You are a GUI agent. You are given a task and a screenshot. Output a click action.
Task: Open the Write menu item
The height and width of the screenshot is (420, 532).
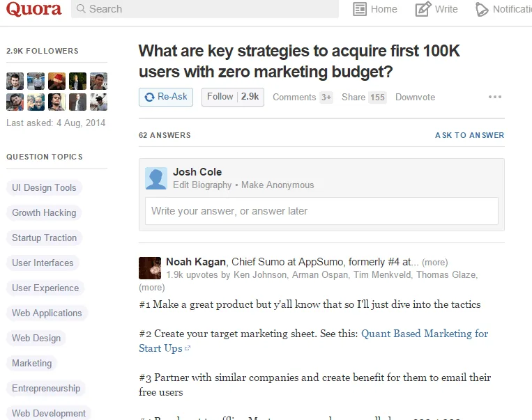(x=436, y=9)
